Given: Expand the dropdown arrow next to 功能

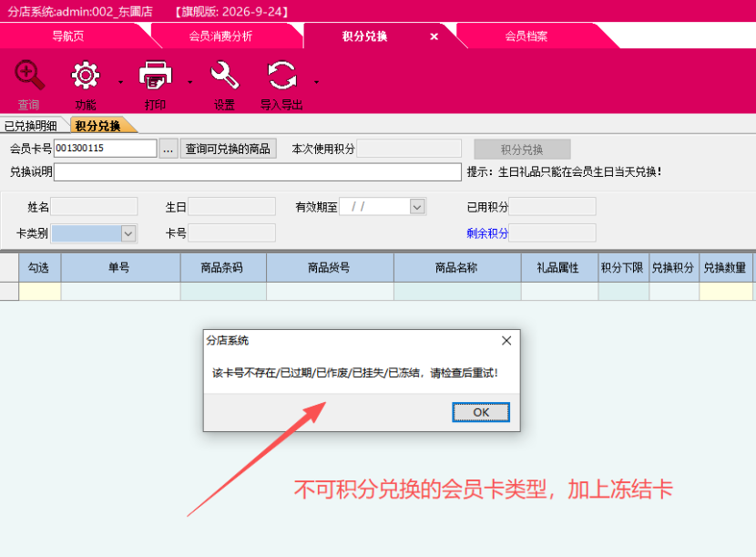Looking at the screenshot, I should pyautogui.click(x=120, y=83).
